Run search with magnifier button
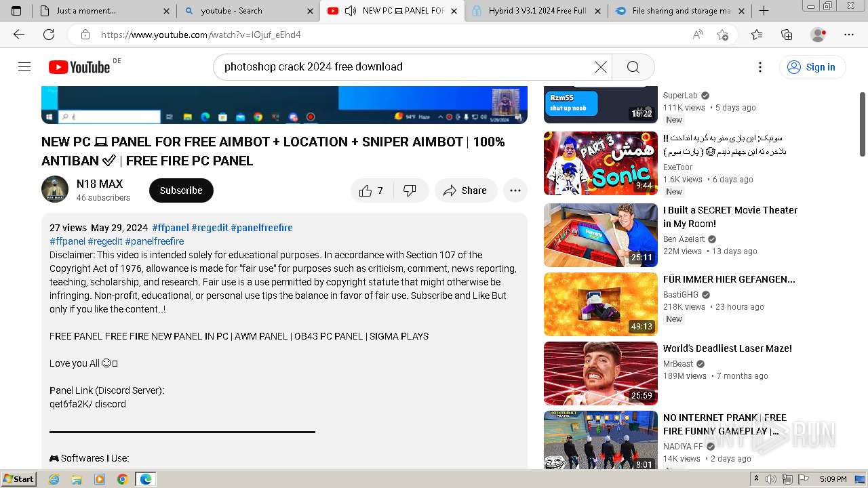868x488 pixels. point(633,66)
